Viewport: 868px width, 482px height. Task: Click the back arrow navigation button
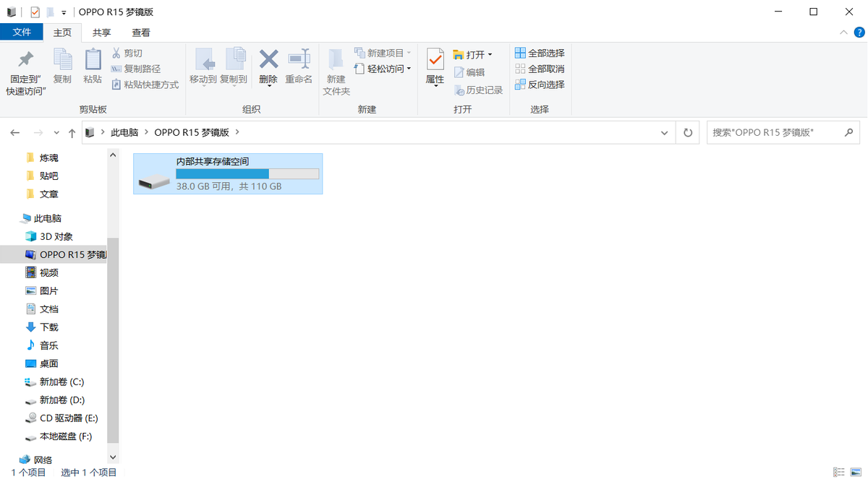click(x=15, y=133)
